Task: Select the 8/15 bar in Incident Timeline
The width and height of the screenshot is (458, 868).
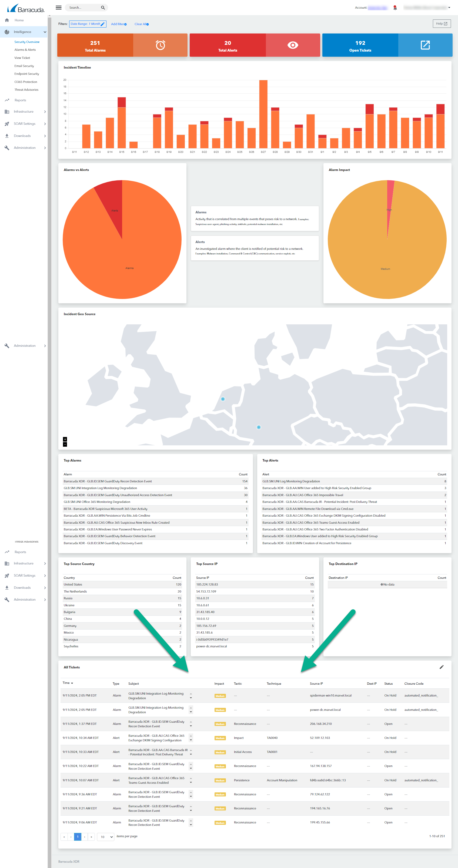Action: tap(122, 123)
